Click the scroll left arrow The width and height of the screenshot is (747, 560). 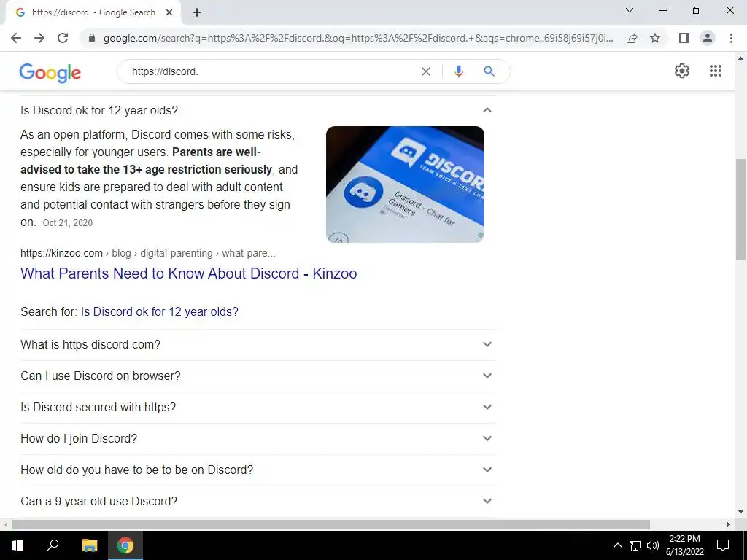[6, 524]
